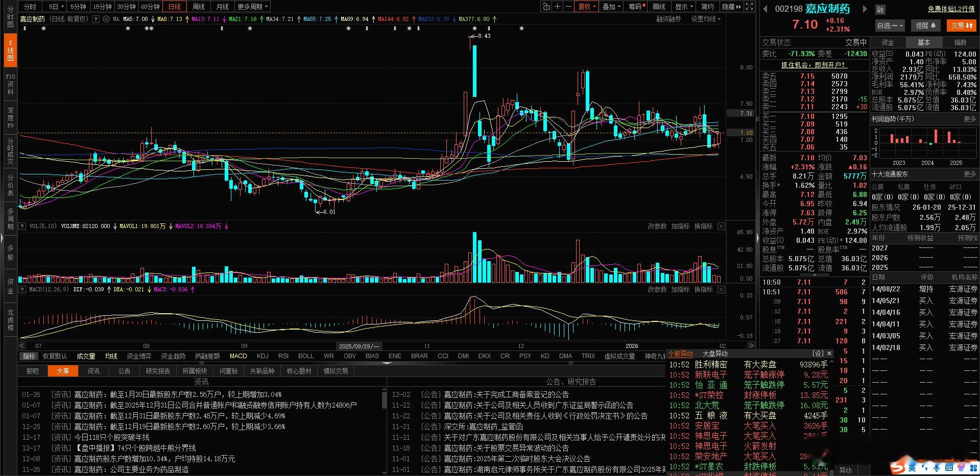Click the 提醒 alert button
980x476 pixels.
(x=925, y=26)
